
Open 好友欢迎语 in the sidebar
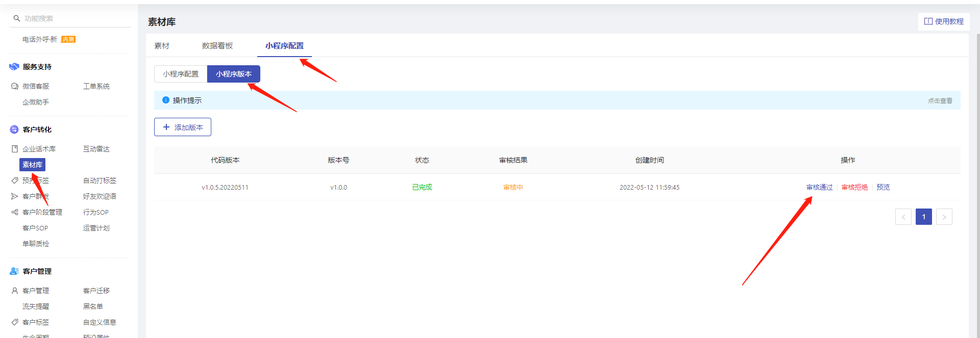pos(100,196)
